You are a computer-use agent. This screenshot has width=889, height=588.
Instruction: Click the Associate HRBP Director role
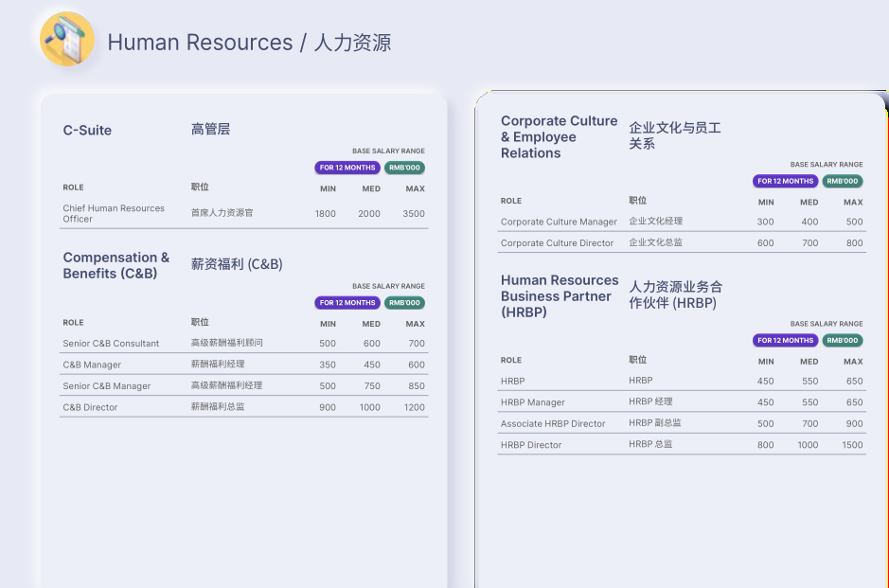tap(553, 424)
